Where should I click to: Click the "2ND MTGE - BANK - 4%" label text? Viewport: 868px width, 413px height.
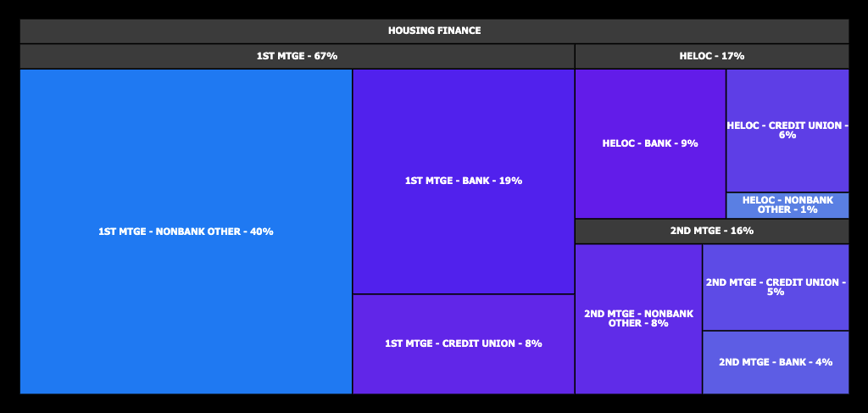tap(776, 362)
